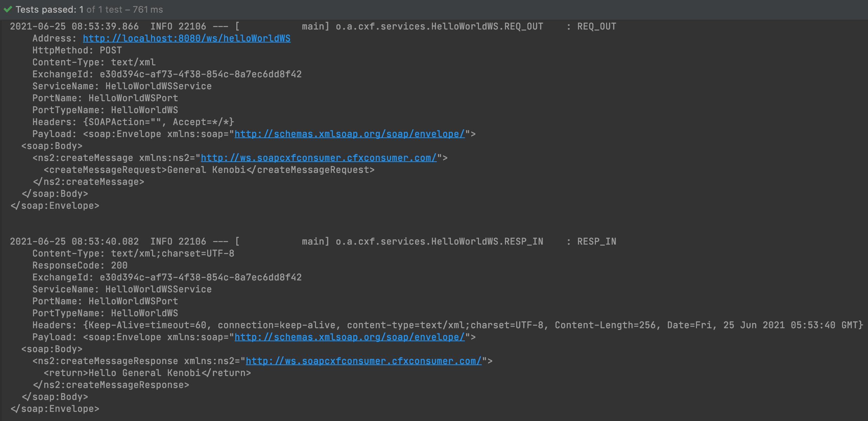Open the SOAP envelope schema link in RESP_IN payload

[349, 337]
